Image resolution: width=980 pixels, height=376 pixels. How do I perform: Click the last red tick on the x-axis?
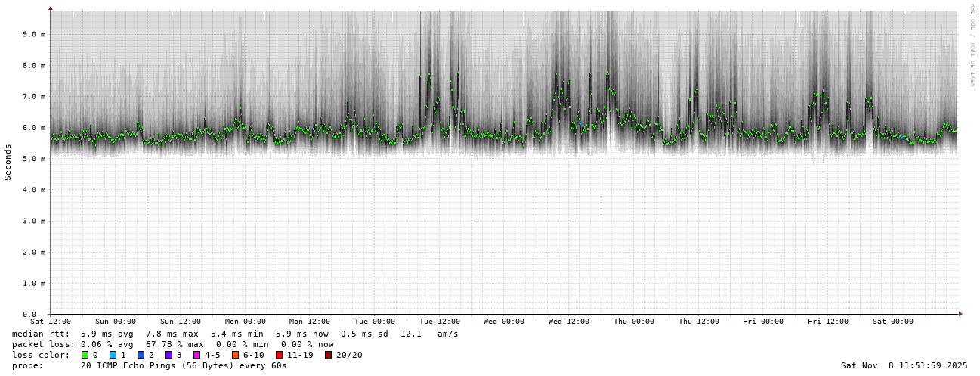925,315
